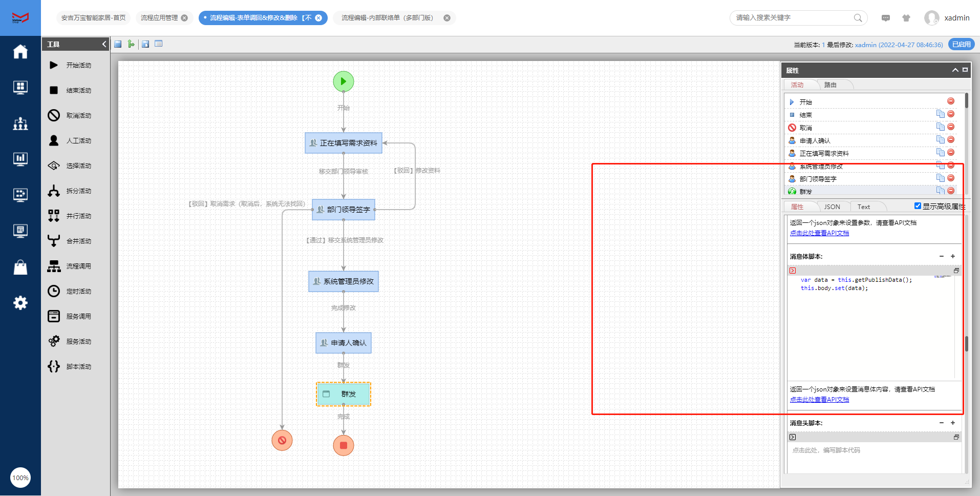Select the 人工活动 tool icon
980x496 pixels.
click(x=54, y=140)
